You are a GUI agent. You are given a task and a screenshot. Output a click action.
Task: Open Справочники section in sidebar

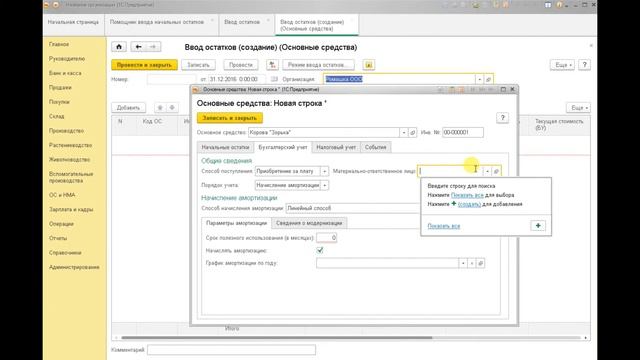(65, 253)
